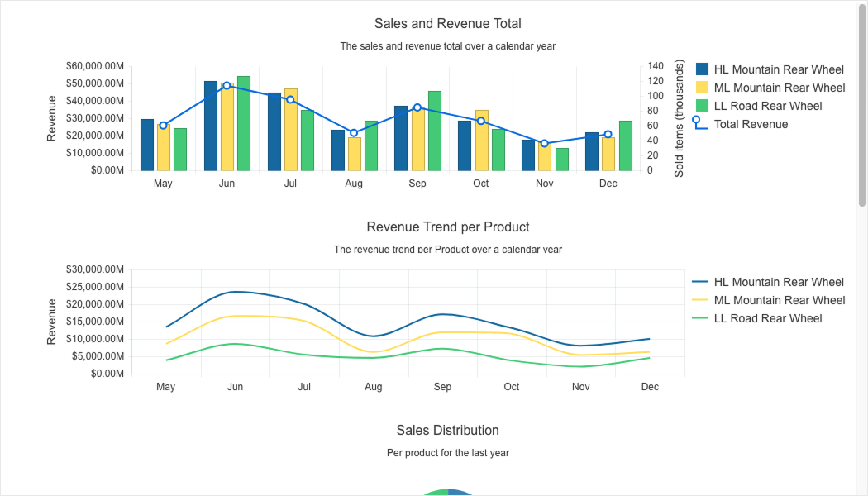Select the Total Revenue data point for Sep
The width and height of the screenshot is (868, 496).
click(417, 107)
